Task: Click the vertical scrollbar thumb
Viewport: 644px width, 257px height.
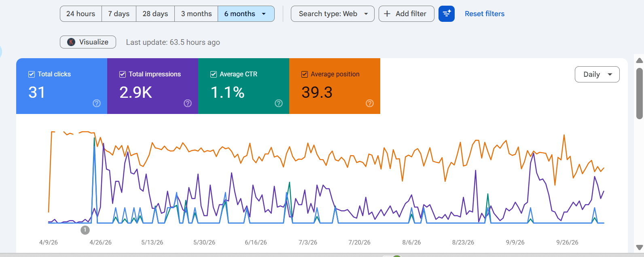Action: click(x=640, y=93)
